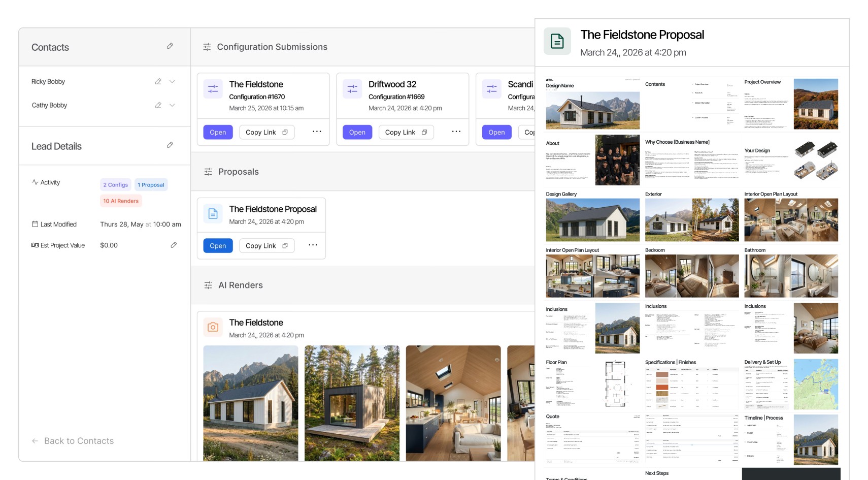
Task: Open the Bathroom page
Action: (x=791, y=272)
